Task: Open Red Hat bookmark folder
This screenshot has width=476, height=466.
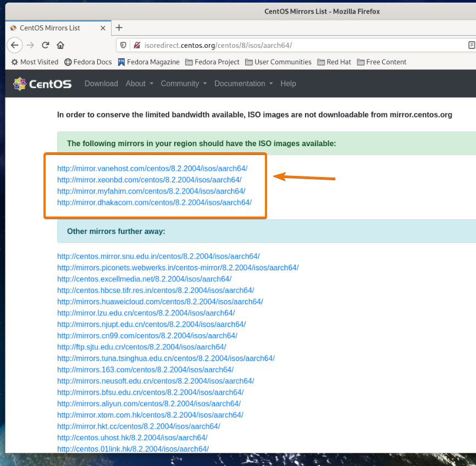Action: [x=334, y=62]
